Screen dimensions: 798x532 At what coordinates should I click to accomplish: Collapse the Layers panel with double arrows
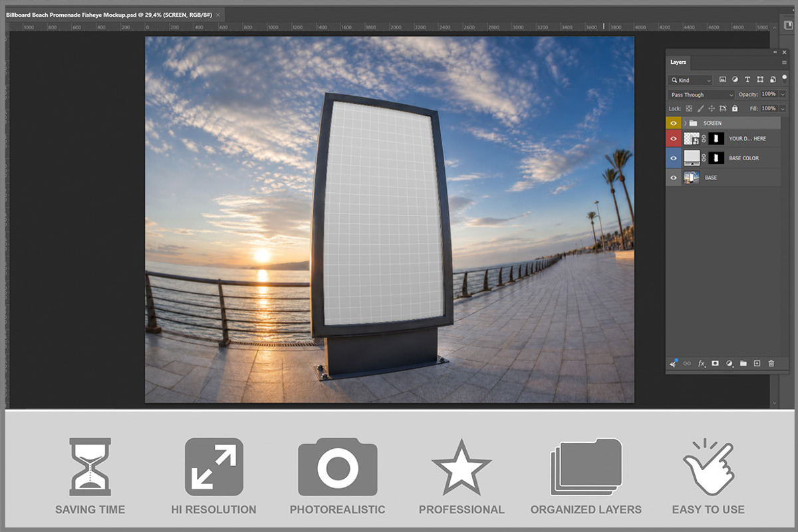click(x=775, y=53)
